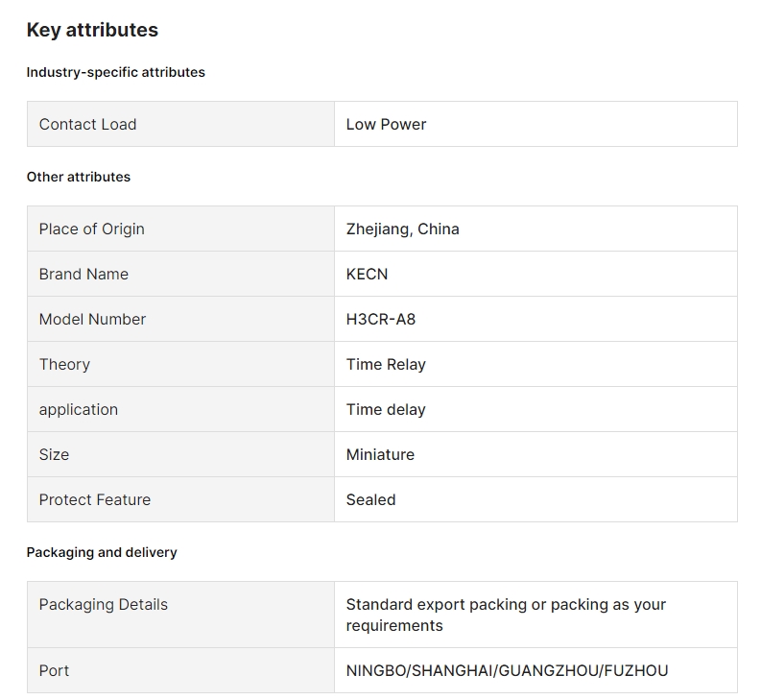Click the Miniature size value
Image resolution: width=761 pixels, height=700 pixels.
[x=380, y=455]
